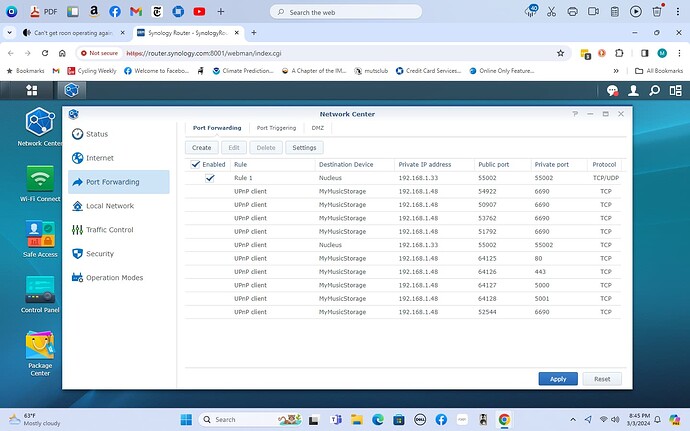
Task: Click the scissors snipping icon
Action: (x=551, y=11)
